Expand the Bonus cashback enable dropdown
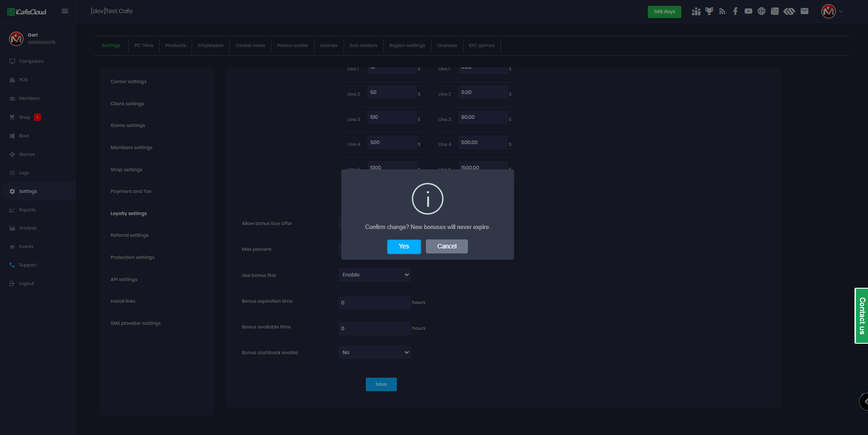The height and width of the screenshot is (435, 868). (374, 352)
